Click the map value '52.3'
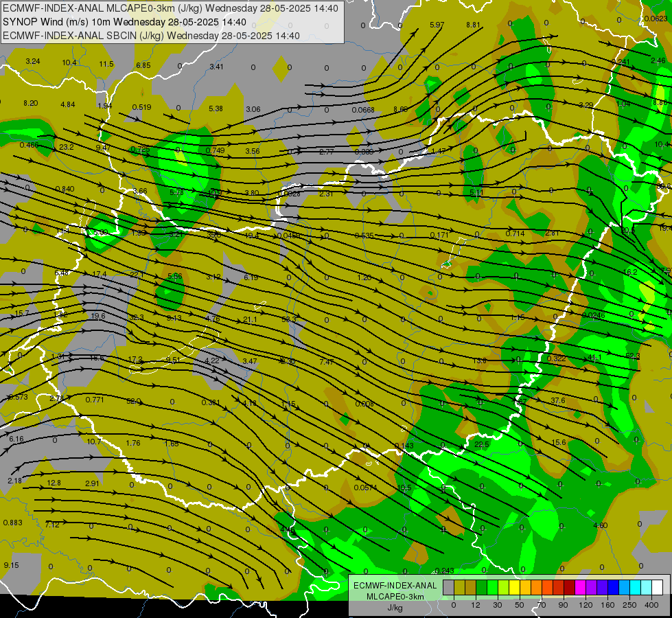The width and height of the screenshot is (672, 618). [x=633, y=356]
